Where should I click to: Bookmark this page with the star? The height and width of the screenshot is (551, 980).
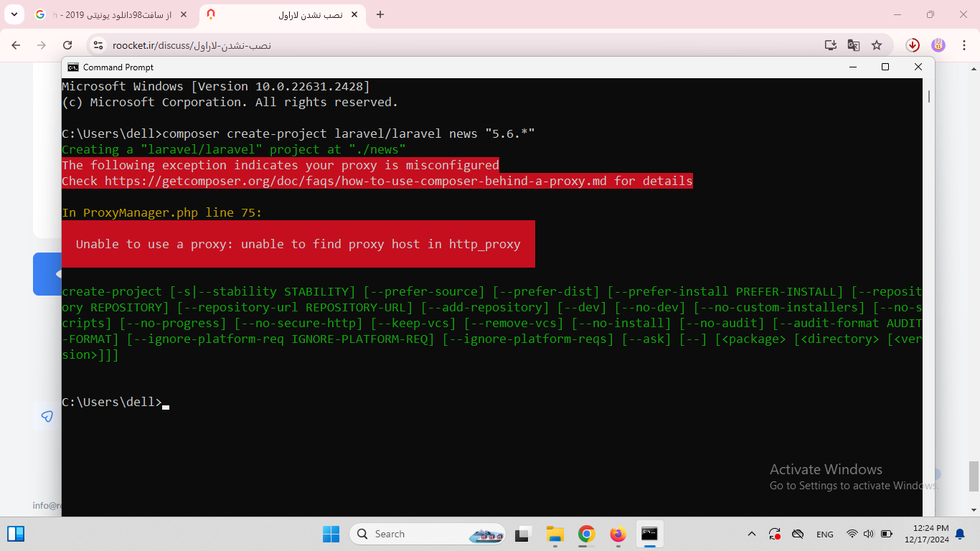[x=877, y=45]
